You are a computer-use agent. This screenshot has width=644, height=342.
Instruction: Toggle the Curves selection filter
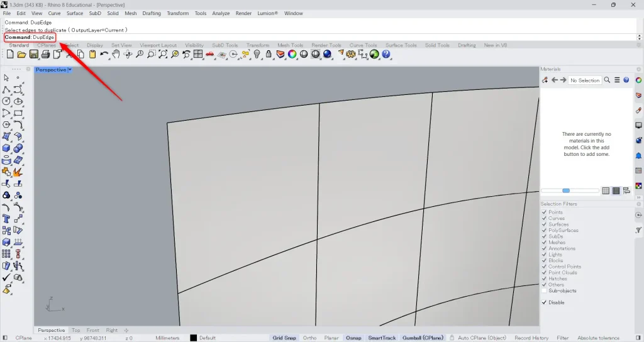544,218
